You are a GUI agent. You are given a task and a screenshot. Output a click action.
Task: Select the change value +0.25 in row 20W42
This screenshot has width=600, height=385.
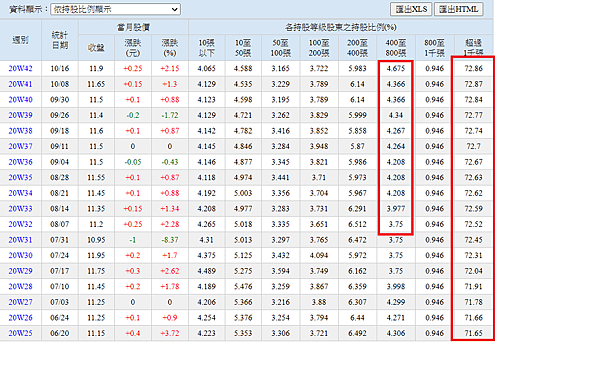coord(133,69)
